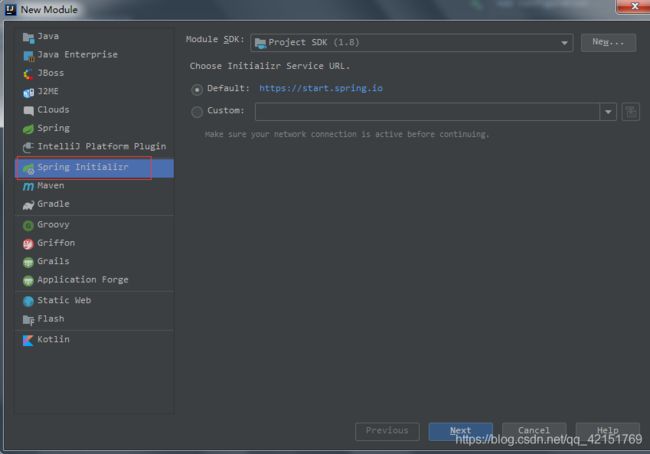Open the Module SDK dropdown
Image resolution: width=650 pixels, height=454 pixels.
(x=412, y=42)
